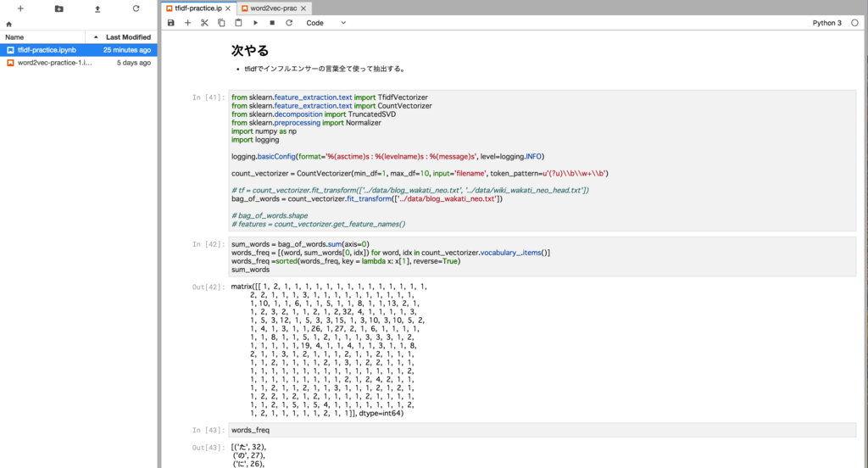Go to the home folder icon

point(8,25)
